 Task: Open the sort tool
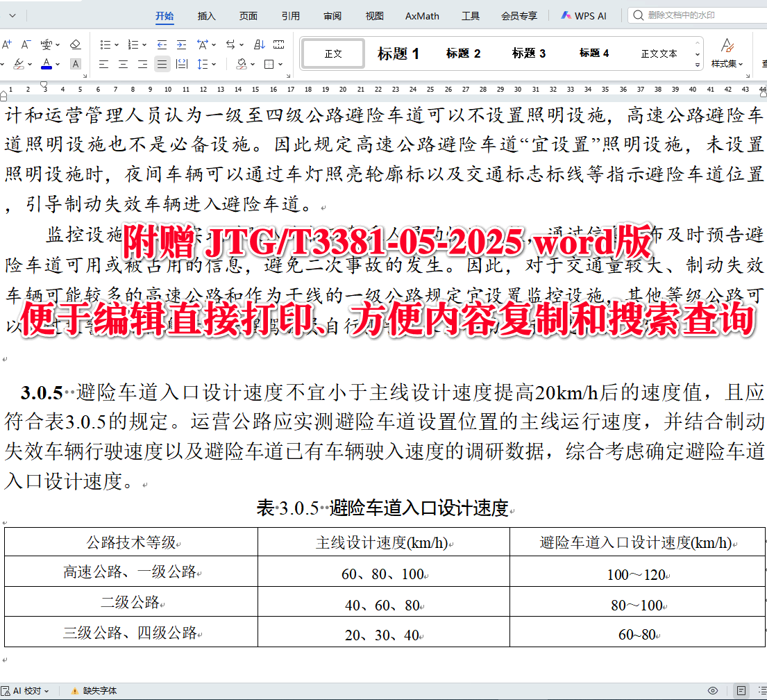point(260,44)
